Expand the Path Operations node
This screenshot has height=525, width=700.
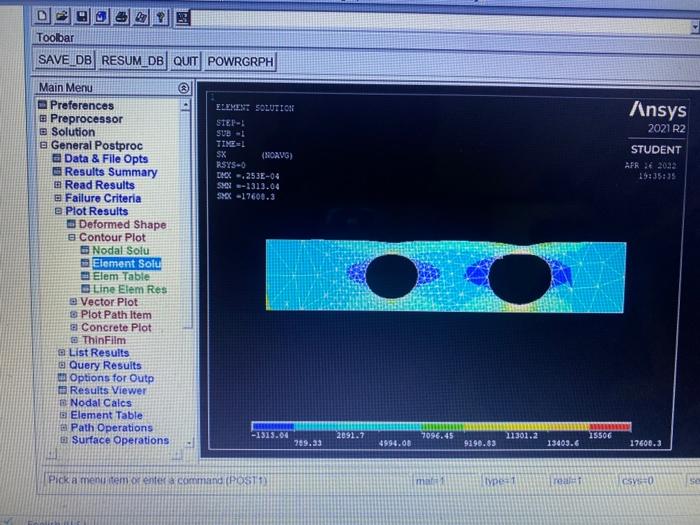click(64, 428)
